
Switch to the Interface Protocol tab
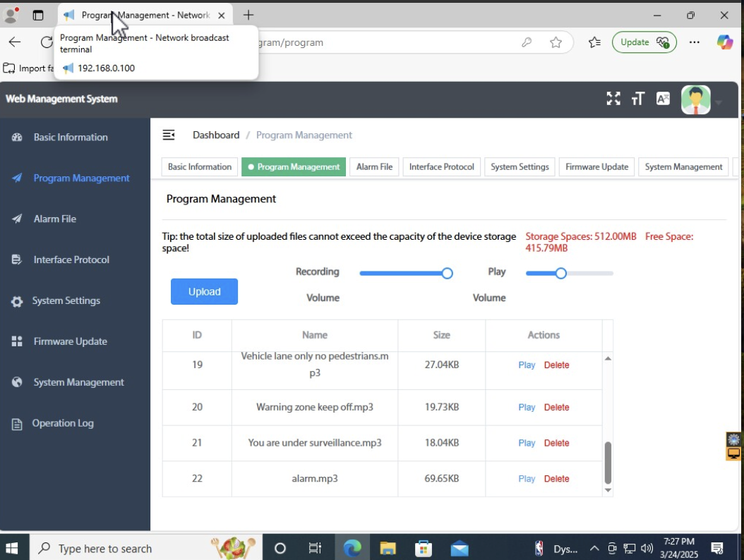click(x=441, y=167)
